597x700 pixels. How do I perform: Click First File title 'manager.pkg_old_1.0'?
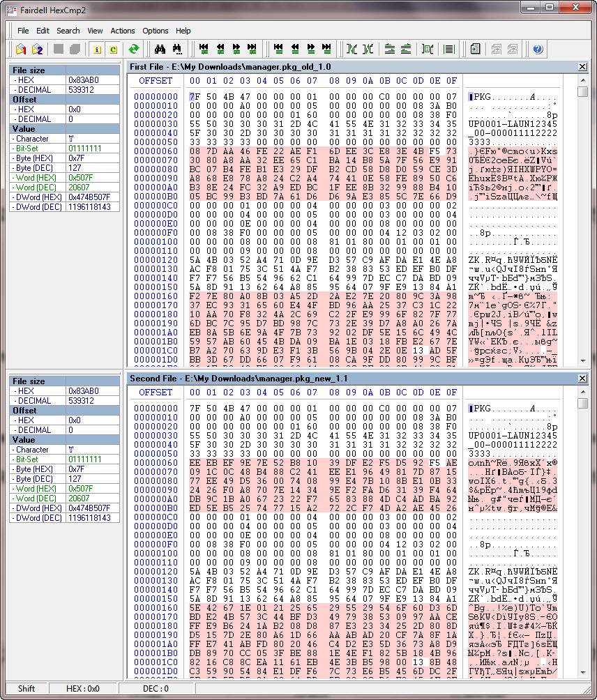point(289,67)
